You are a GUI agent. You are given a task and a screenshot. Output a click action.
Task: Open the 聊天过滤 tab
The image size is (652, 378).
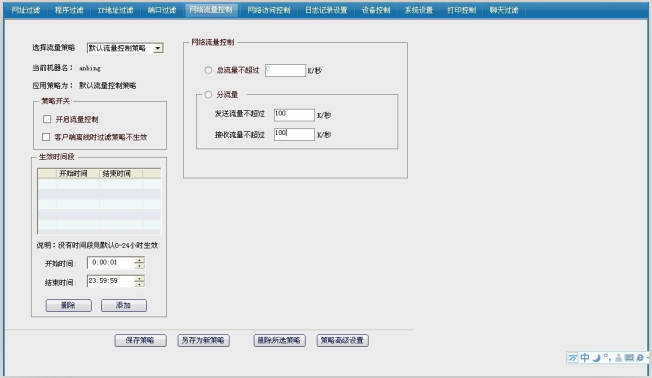click(504, 10)
